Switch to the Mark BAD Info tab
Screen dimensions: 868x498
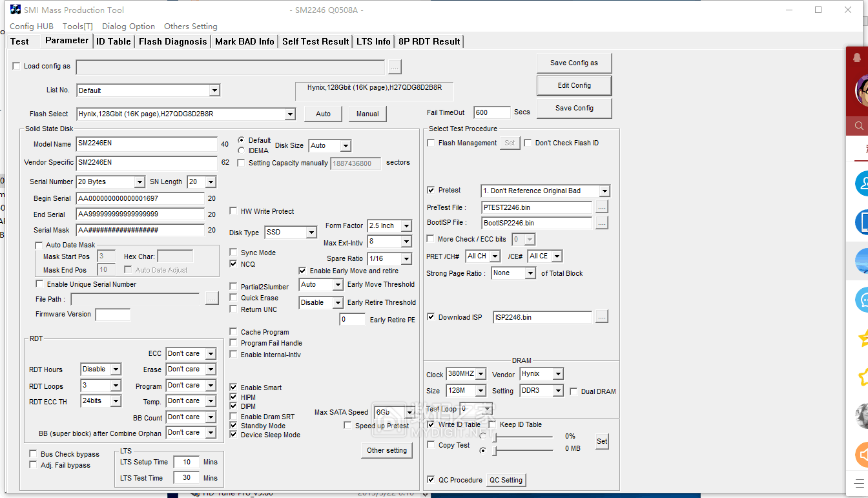click(x=245, y=41)
